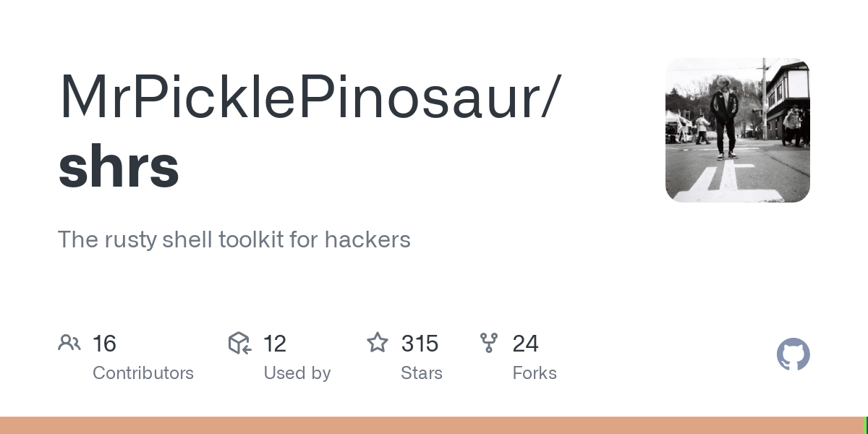
Task: Open the GitHub Octocat logo
Action: [793, 355]
